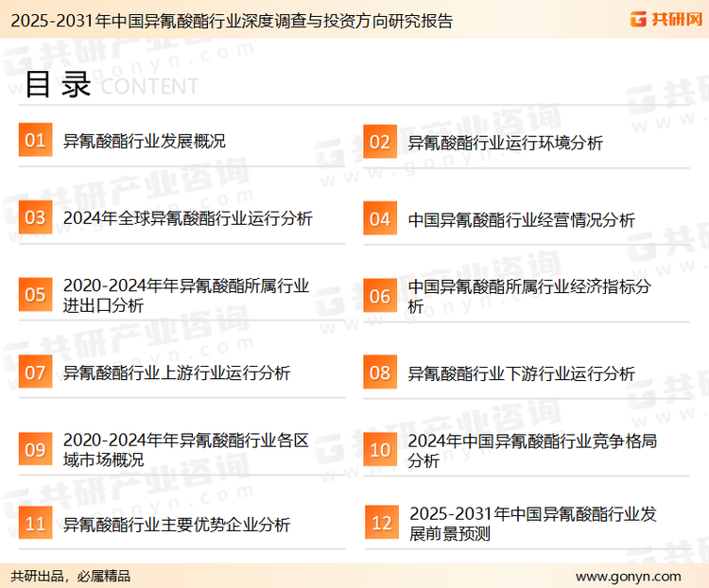Click the orange 03 chapter number box
The image size is (709, 588).
(x=35, y=217)
